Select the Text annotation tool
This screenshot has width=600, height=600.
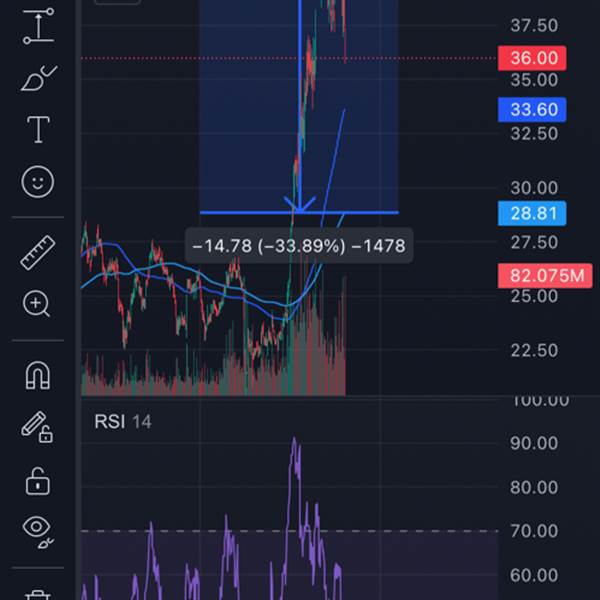click(38, 129)
